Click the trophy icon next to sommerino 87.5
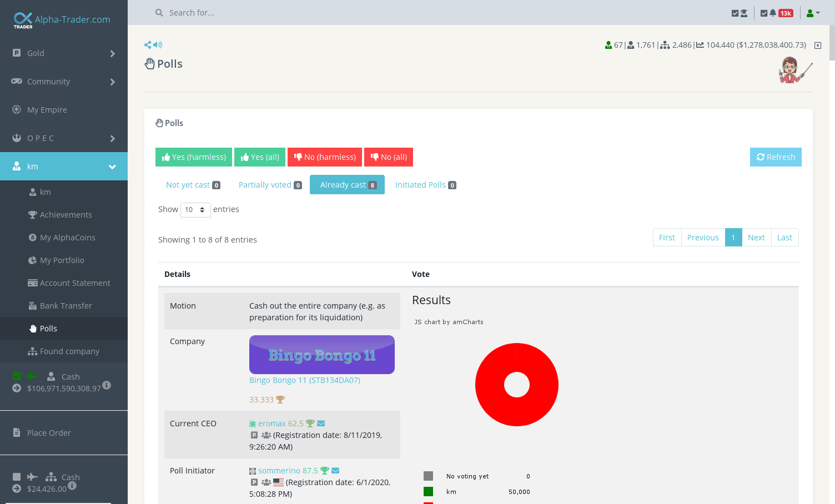Image resolution: width=835 pixels, height=504 pixels. coord(325,471)
